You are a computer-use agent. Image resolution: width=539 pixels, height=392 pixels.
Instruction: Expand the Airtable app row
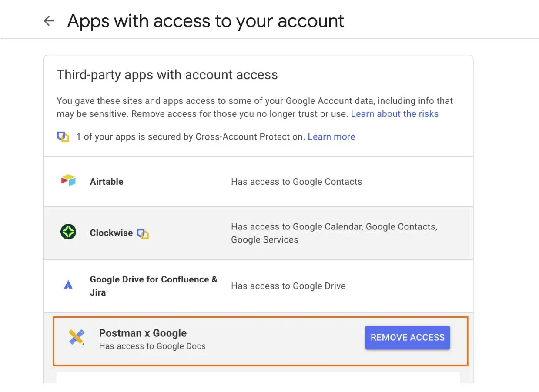click(x=258, y=182)
